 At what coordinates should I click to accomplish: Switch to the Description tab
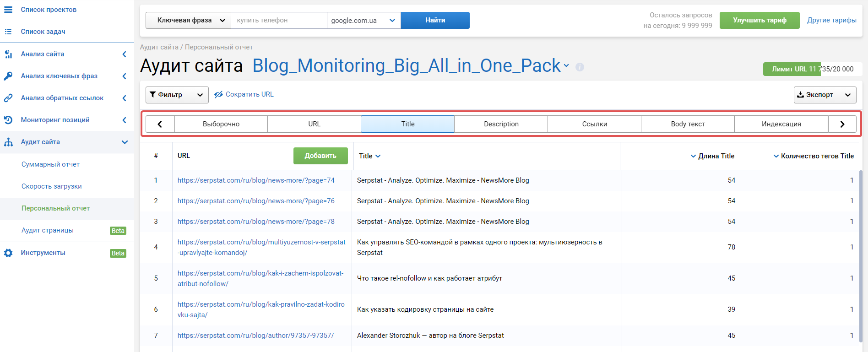[x=501, y=124]
